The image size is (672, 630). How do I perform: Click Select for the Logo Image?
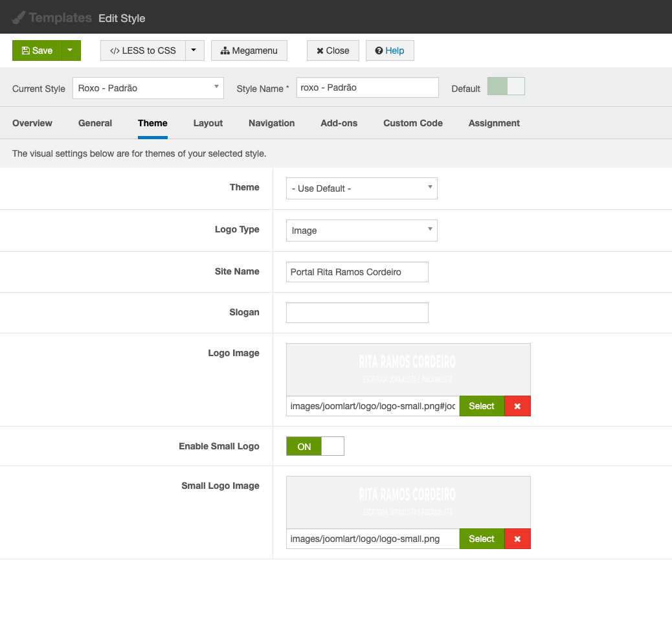(481, 406)
